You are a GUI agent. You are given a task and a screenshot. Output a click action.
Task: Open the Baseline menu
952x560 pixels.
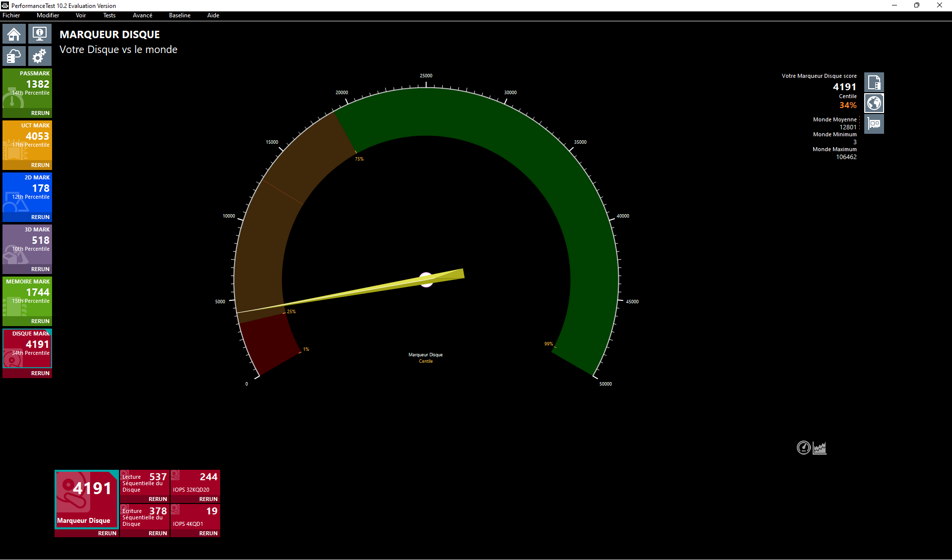[x=179, y=15]
